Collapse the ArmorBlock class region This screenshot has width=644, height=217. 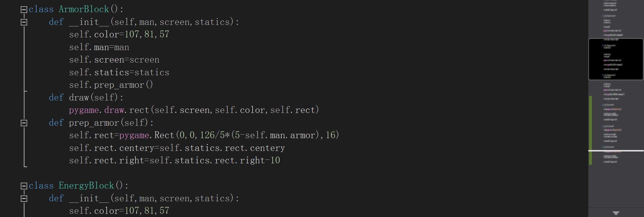24,9
